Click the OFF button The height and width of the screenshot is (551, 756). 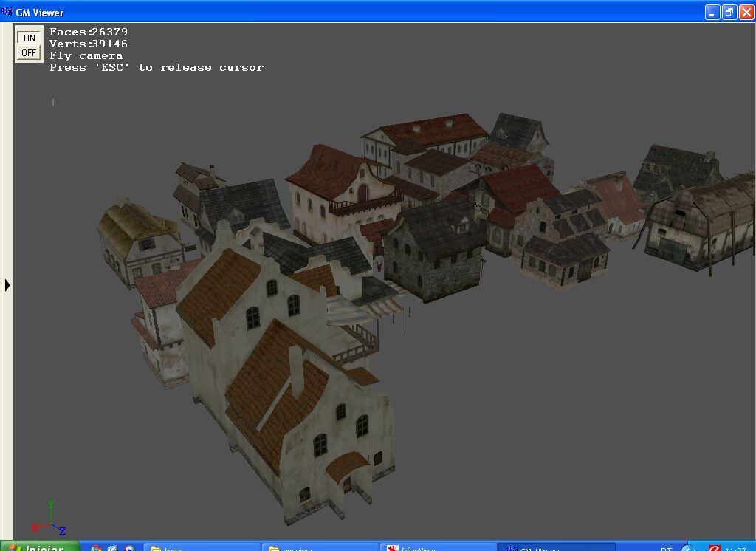coord(29,52)
